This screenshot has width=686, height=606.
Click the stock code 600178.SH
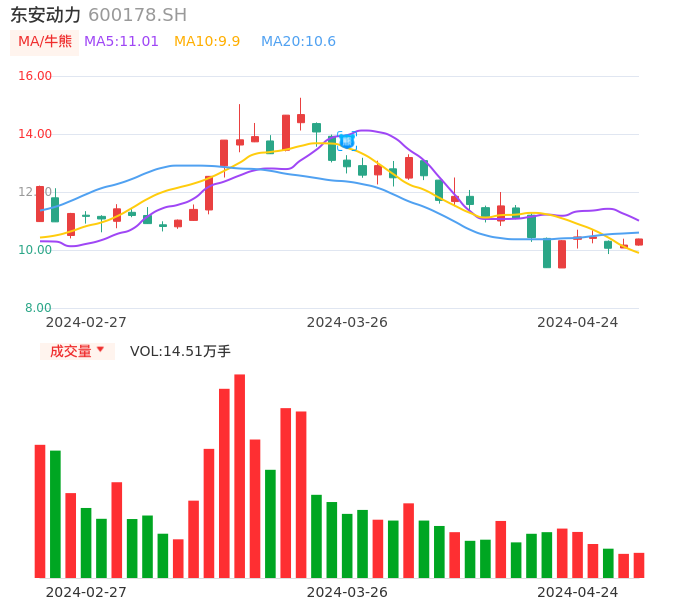137,15
